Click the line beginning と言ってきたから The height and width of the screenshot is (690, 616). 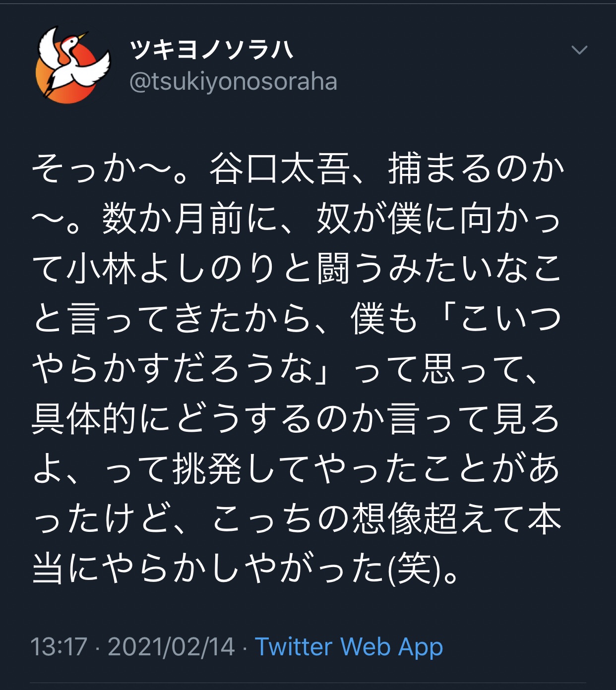(297, 319)
